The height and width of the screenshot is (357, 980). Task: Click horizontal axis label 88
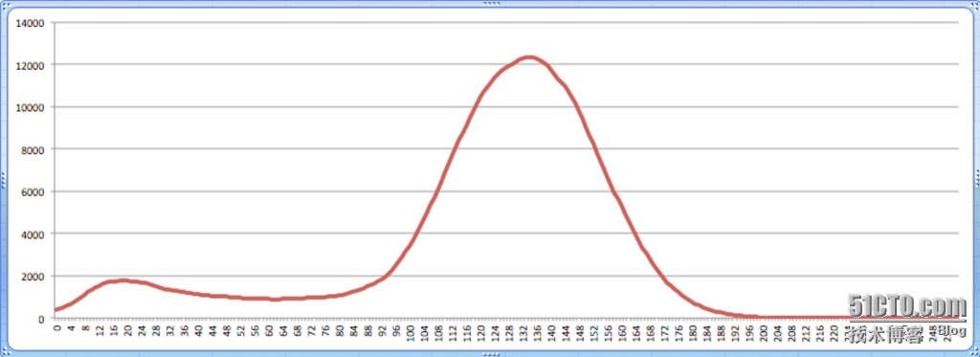369,331
